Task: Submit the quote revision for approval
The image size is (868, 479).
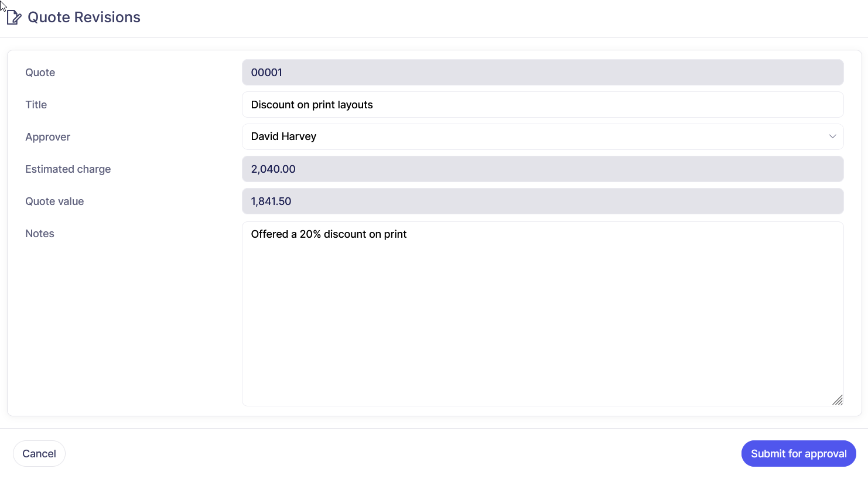Action: 798,454
